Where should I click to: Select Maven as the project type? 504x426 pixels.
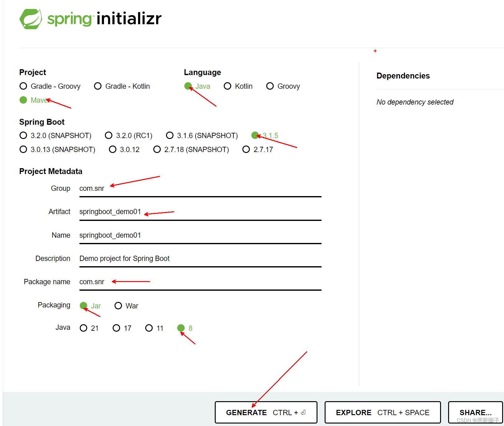click(23, 100)
